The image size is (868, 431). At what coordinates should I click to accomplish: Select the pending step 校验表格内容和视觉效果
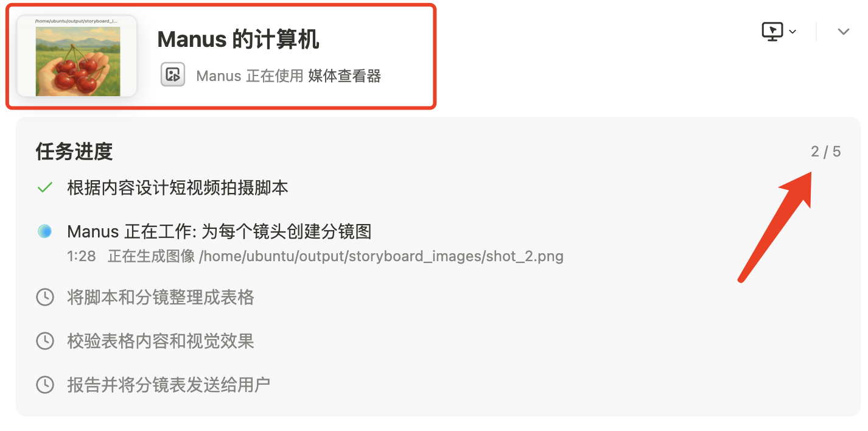click(161, 341)
